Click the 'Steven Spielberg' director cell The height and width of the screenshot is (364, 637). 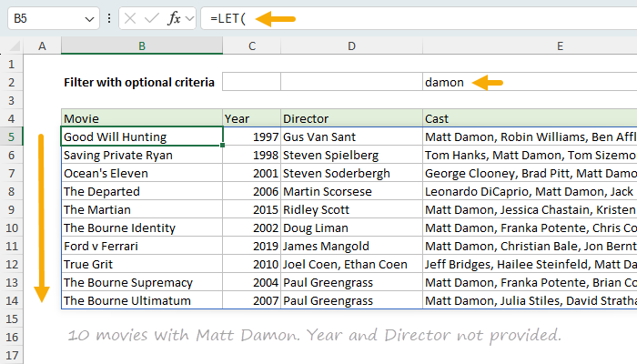pyautogui.click(x=351, y=156)
